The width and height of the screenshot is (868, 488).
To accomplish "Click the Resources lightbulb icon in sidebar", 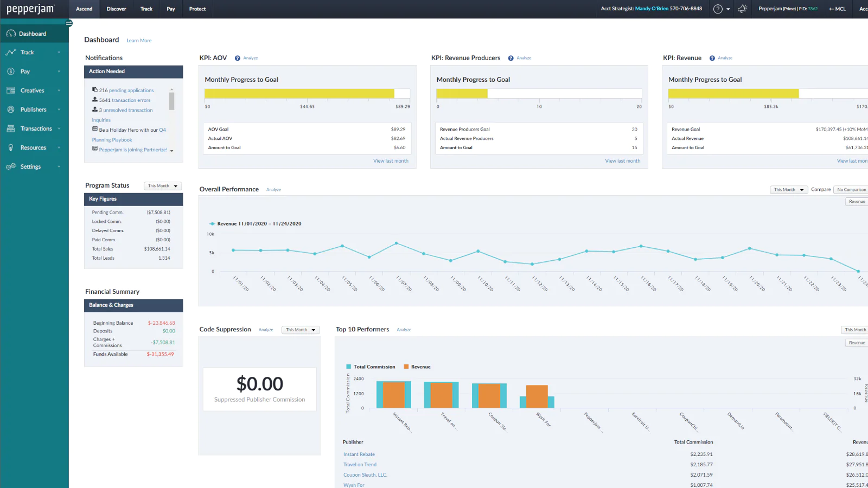I will [x=11, y=147].
